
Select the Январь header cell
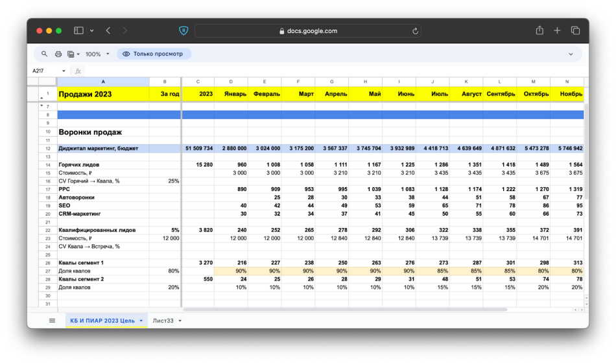pos(231,94)
